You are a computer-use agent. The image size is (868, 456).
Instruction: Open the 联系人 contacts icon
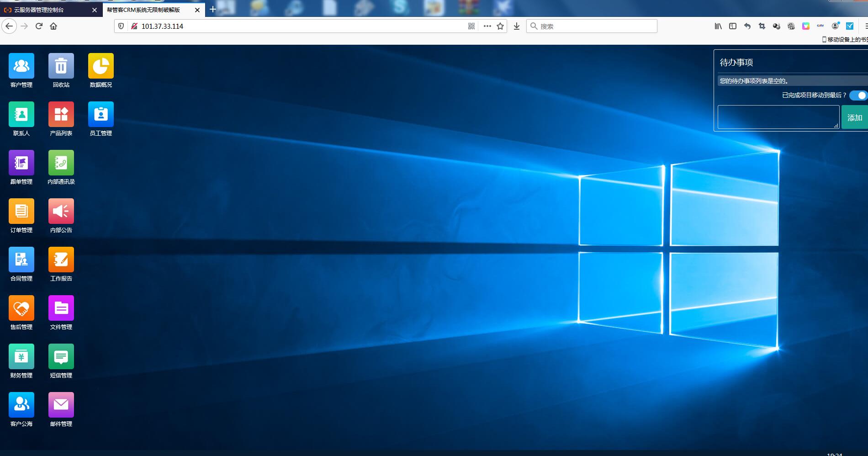[21, 115]
